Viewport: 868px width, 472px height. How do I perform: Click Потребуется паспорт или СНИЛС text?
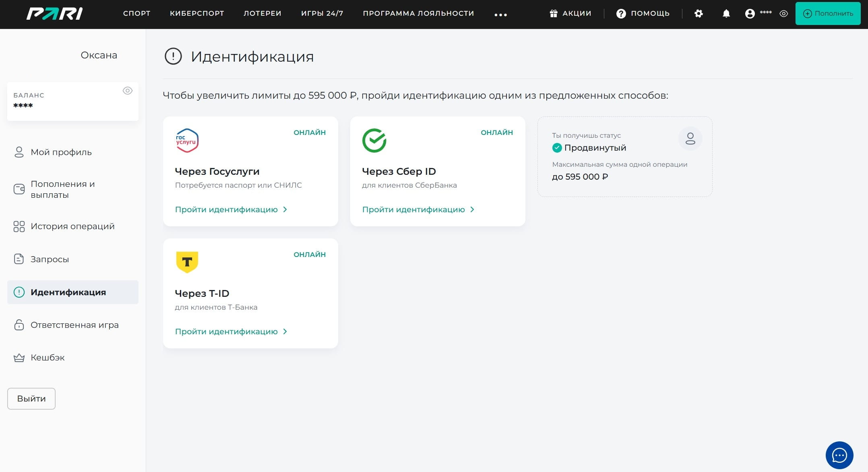(238, 185)
